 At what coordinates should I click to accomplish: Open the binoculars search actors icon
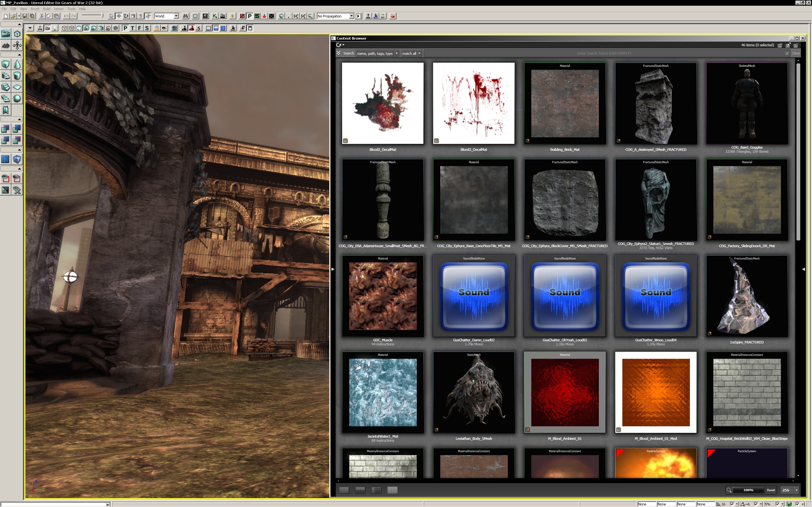click(185, 16)
